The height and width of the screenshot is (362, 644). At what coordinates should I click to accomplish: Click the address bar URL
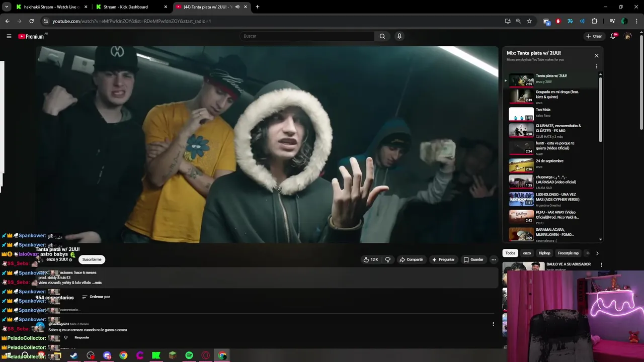pyautogui.click(x=132, y=21)
